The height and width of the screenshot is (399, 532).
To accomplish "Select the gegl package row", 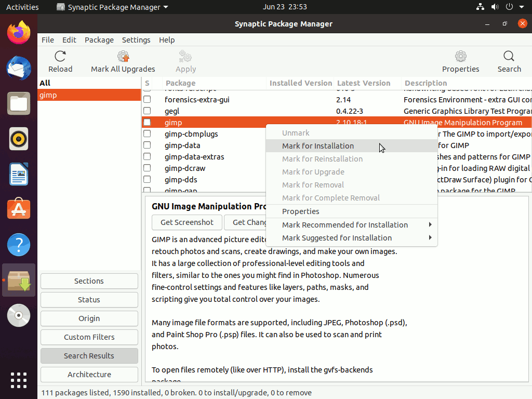I will click(x=337, y=111).
